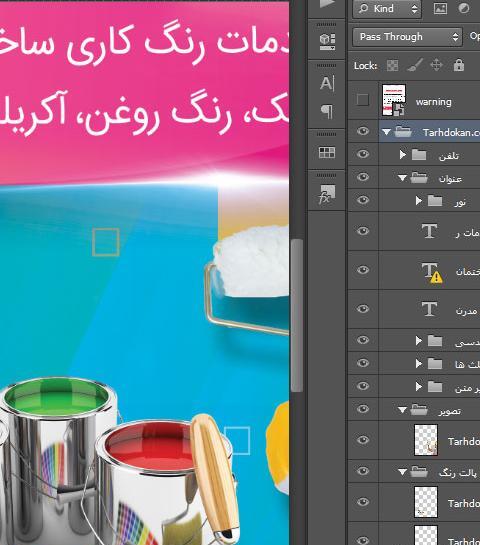
Task: Hide the تلفن group
Action: [x=363, y=154]
